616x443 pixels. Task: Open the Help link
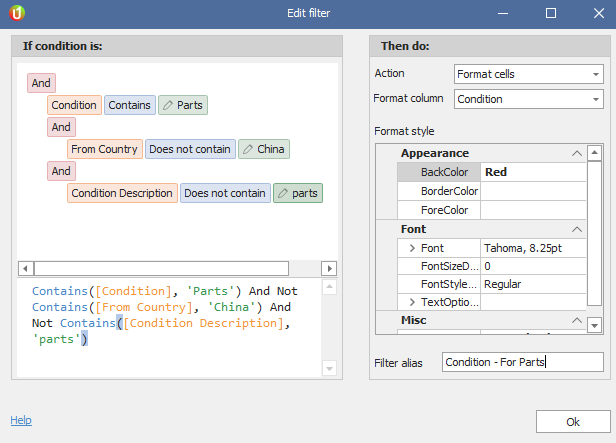[x=21, y=420]
